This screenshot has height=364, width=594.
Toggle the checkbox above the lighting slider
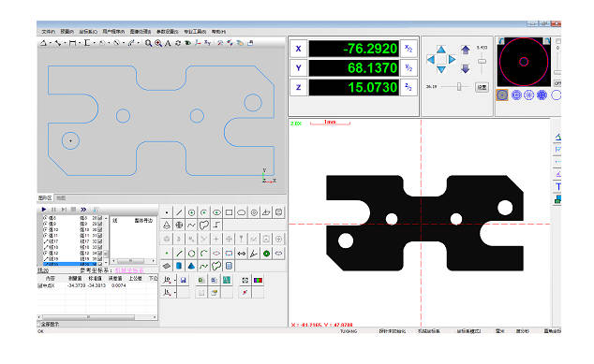tap(558, 41)
